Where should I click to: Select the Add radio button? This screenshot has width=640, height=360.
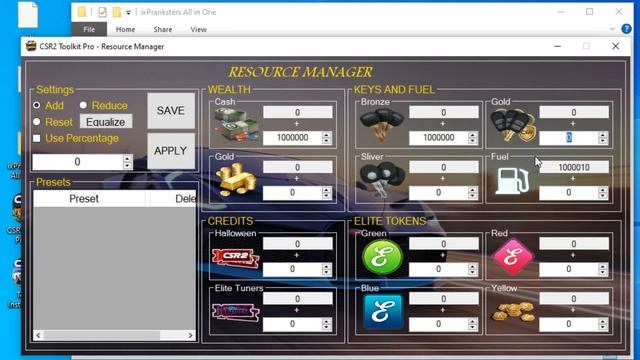pyautogui.click(x=37, y=105)
